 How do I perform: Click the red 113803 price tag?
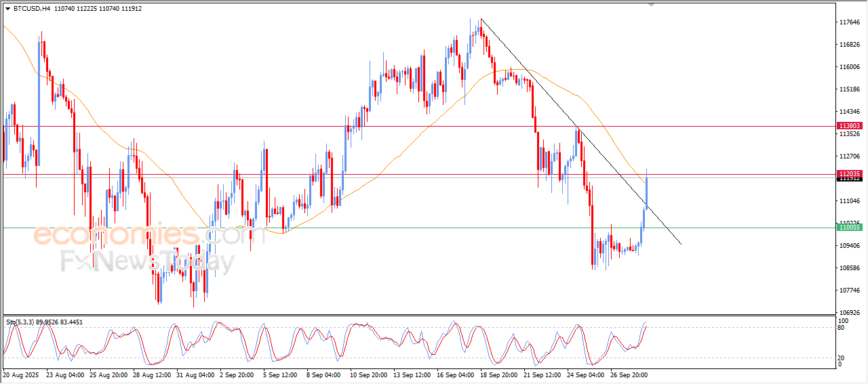pos(850,126)
